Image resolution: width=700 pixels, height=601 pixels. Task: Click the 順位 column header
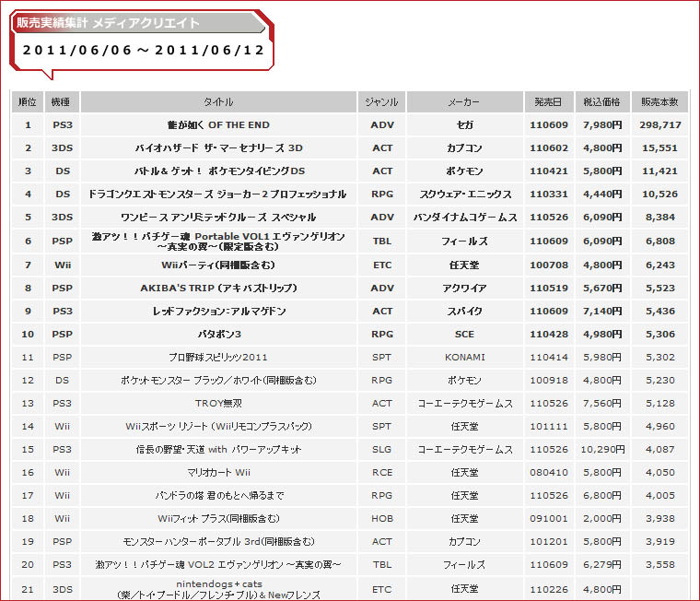click(x=28, y=102)
